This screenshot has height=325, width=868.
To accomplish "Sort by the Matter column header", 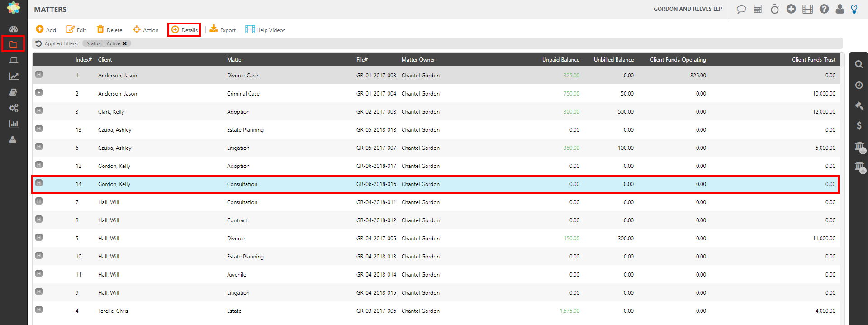I will [x=235, y=60].
